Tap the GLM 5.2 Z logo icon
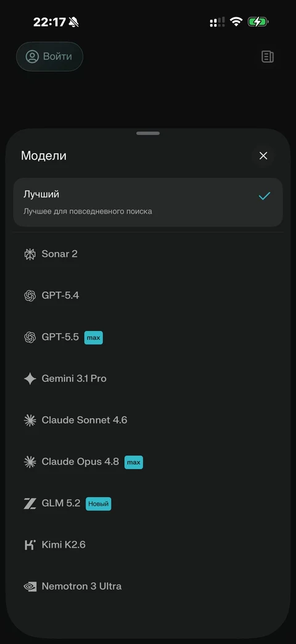 30,504
